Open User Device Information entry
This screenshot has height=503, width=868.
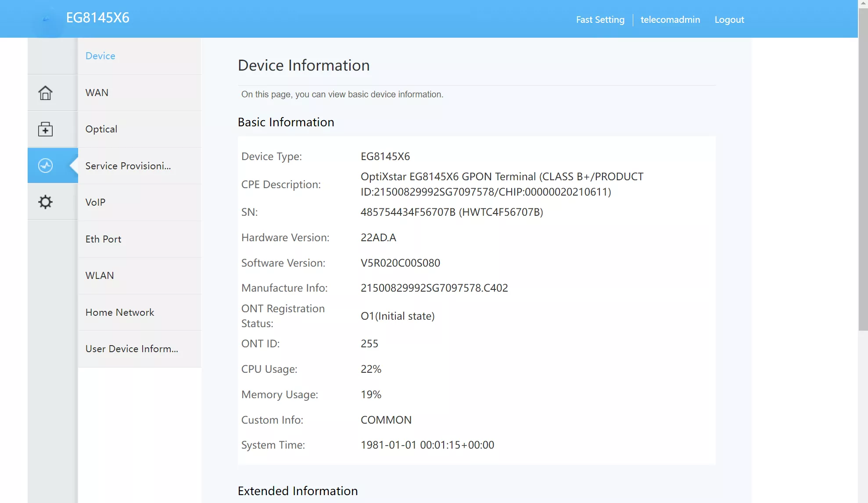click(140, 349)
